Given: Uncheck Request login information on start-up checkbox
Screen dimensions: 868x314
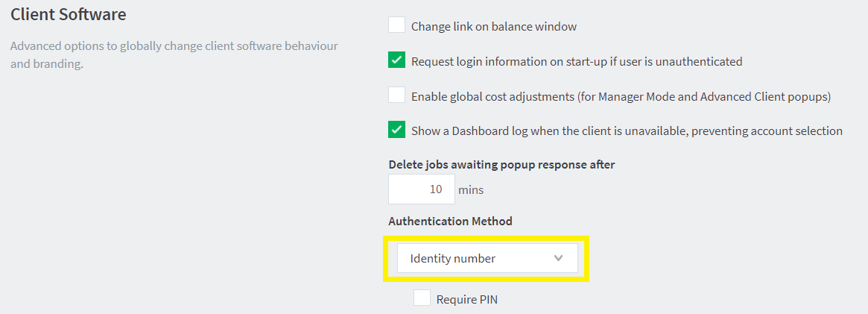Looking at the screenshot, I should coord(396,60).
